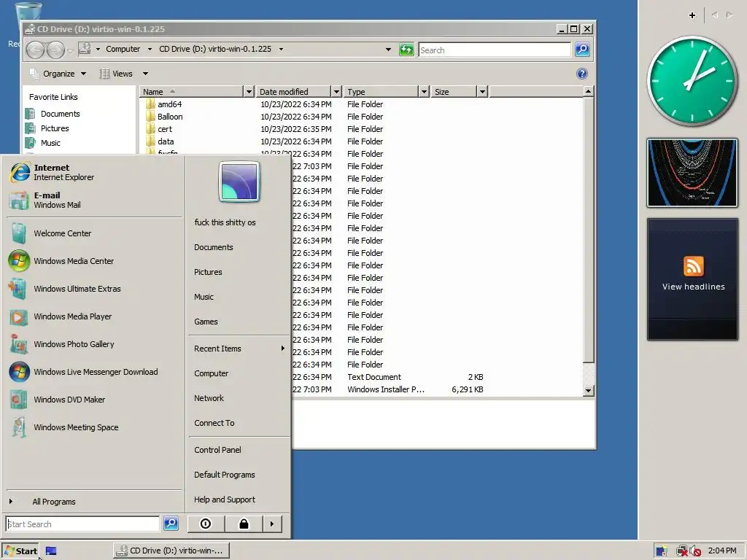Open Name column filter dropdown
747x560 pixels.
(249, 92)
